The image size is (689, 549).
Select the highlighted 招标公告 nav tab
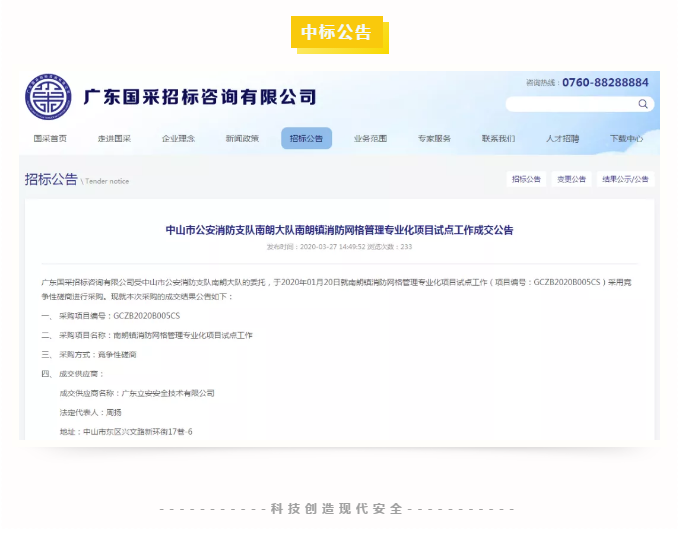[306, 139]
